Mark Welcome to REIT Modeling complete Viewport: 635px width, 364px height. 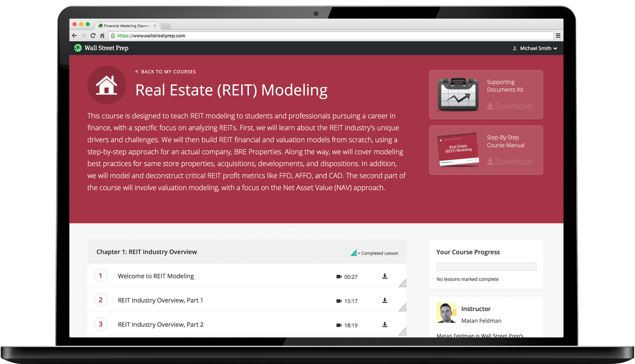click(x=403, y=284)
